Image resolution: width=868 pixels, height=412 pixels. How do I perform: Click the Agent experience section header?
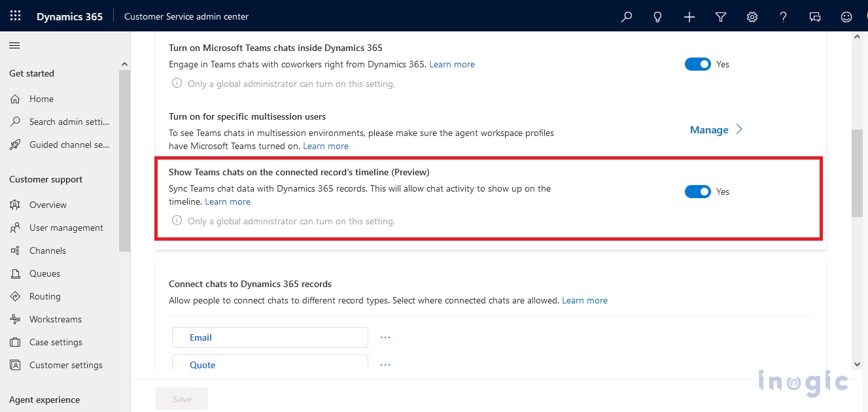pos(44,400)
